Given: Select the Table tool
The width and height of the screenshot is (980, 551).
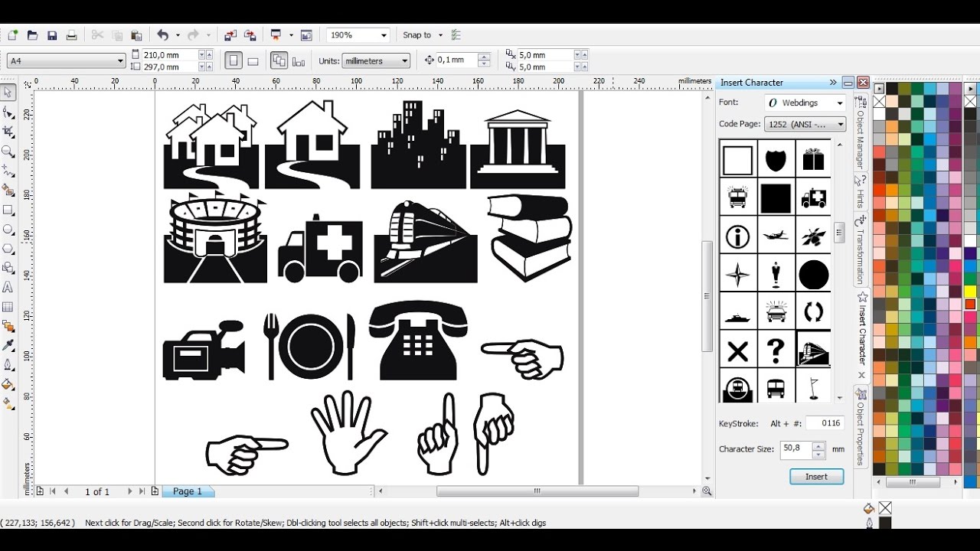Looking at the screenshot, I should 8,307.
